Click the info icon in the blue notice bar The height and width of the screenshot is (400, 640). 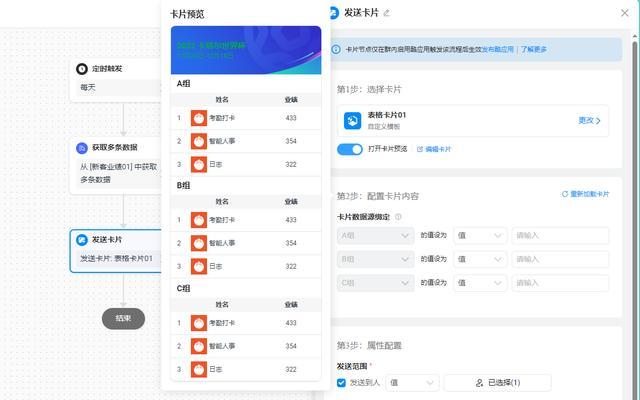[x=337, y=48]
